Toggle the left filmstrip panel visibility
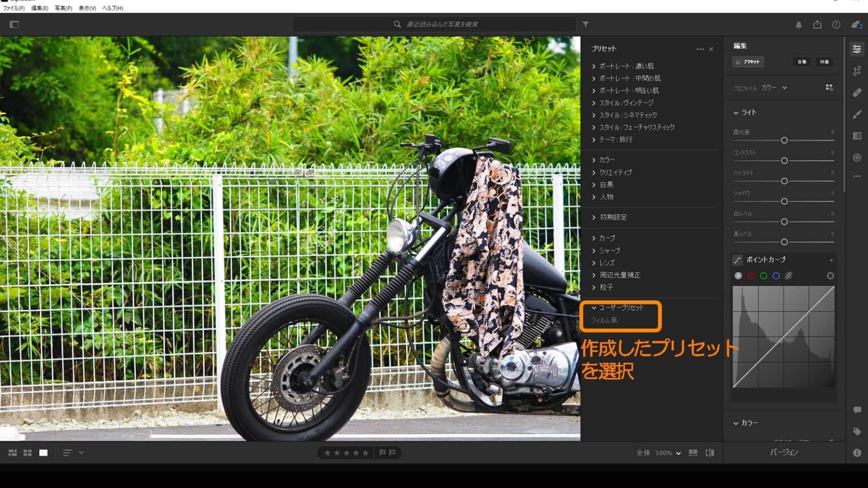 click(14, 24)
